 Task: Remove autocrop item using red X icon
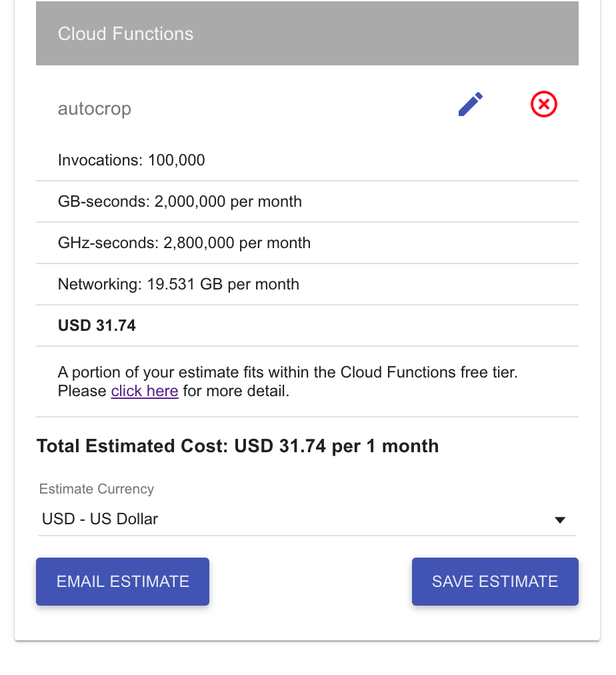click(544, 104)
